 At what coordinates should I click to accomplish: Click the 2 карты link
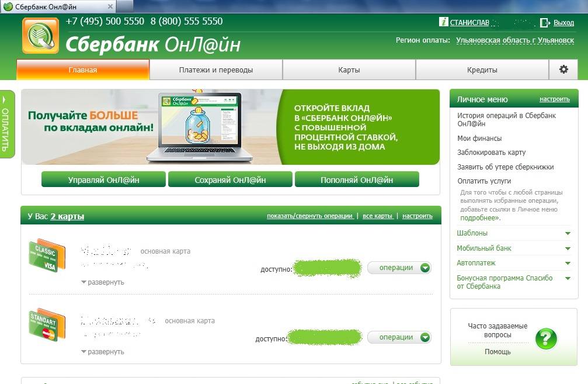click(68, 216)
